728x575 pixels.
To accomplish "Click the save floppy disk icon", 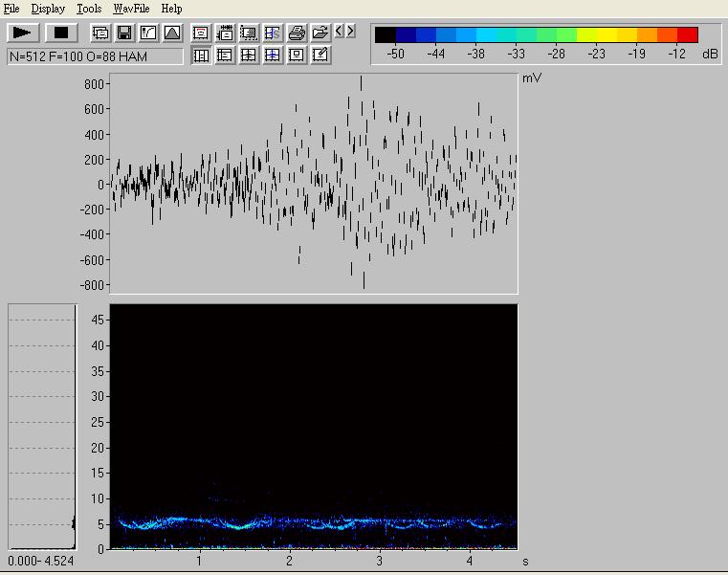I will click(x=124, y=33).
